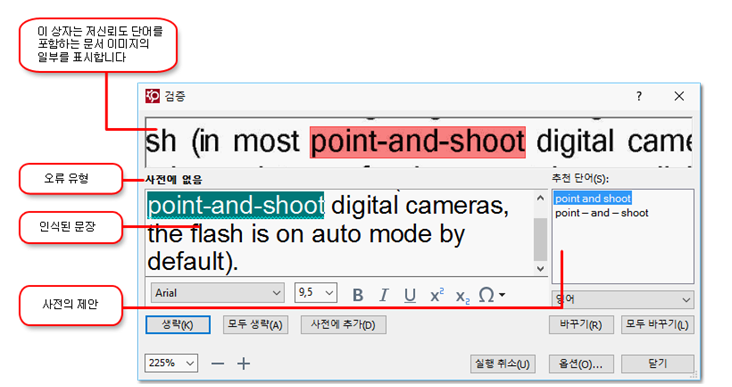Image resolution: width=732 pixels, height=387 pixels.
Task: Open the 영어 language dropdown
Action: tap(622, 299)
